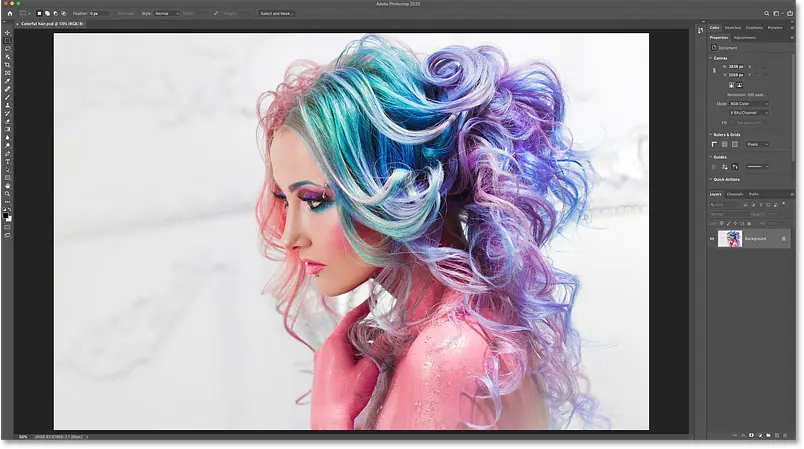Collapse the Canvas section

[711, 58]
